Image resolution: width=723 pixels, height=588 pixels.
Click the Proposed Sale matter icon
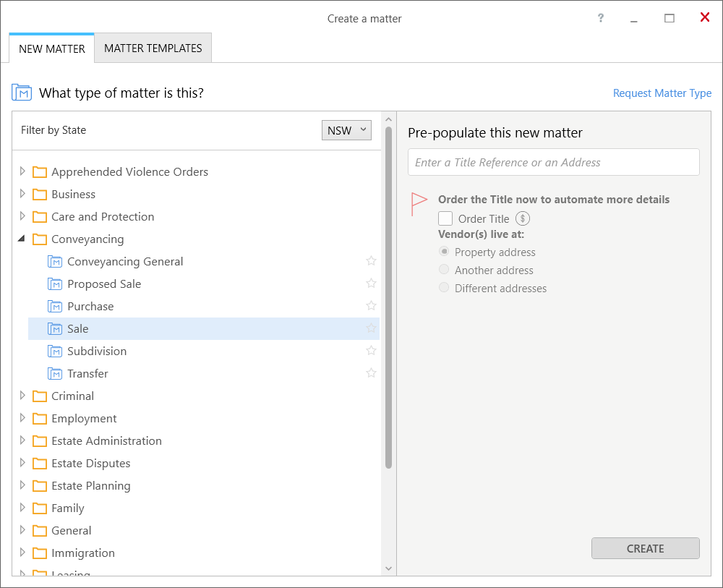tap(55, 284)
